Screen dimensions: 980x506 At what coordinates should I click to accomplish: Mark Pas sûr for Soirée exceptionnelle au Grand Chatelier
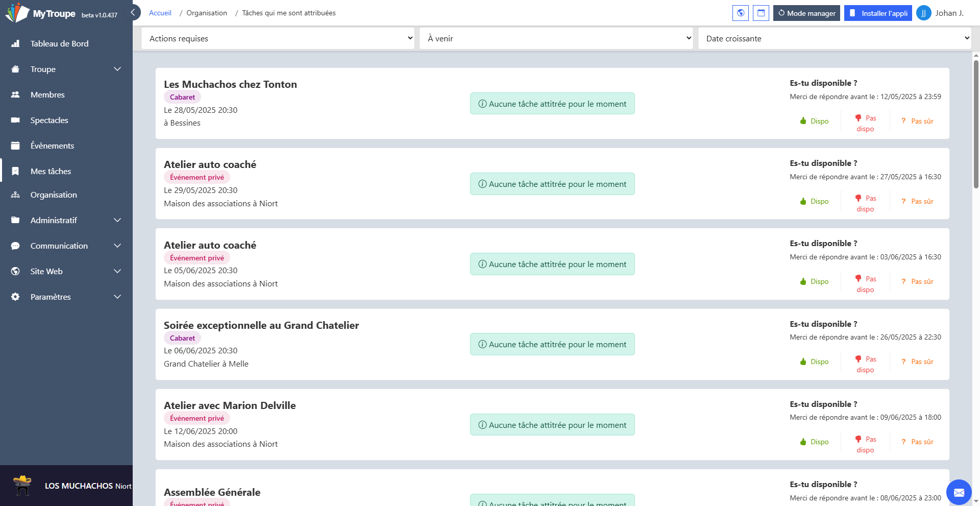coord(918,362)
